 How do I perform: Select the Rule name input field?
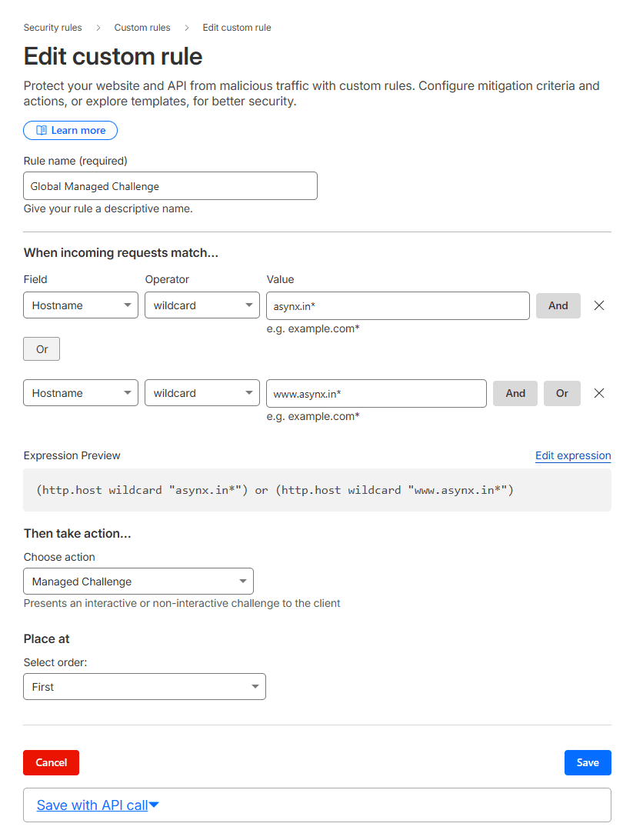(170, 185)
